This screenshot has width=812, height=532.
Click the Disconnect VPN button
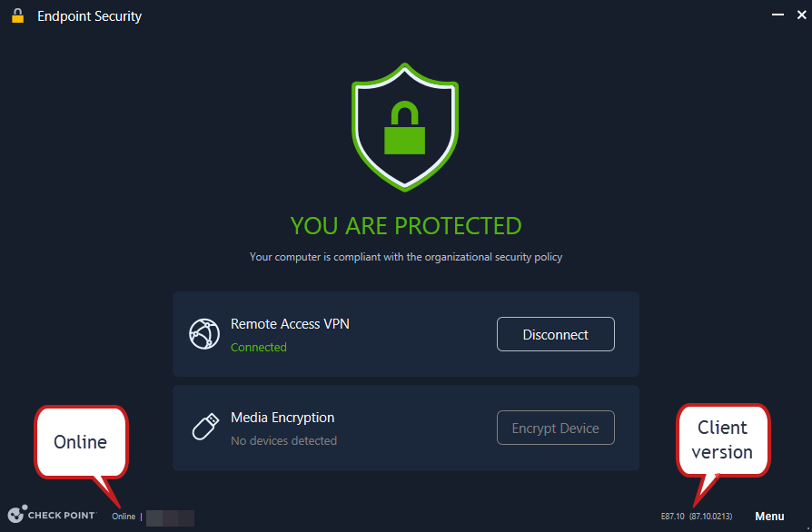(x=556, y=334)
